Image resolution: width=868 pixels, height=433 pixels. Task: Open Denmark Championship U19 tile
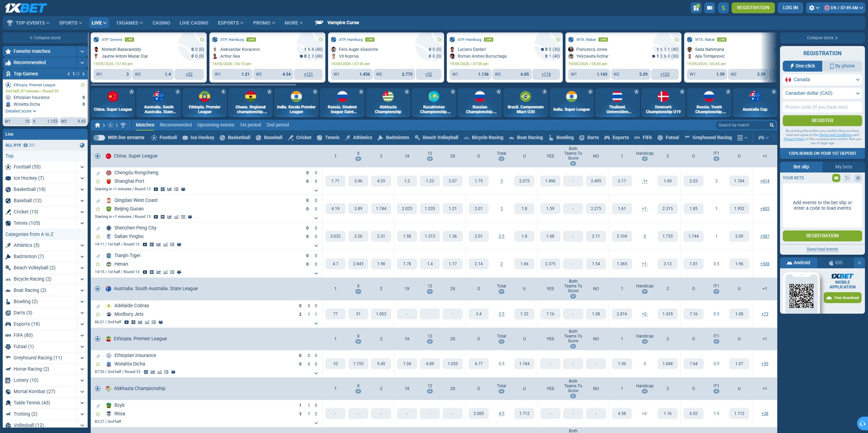pos(663,103)
